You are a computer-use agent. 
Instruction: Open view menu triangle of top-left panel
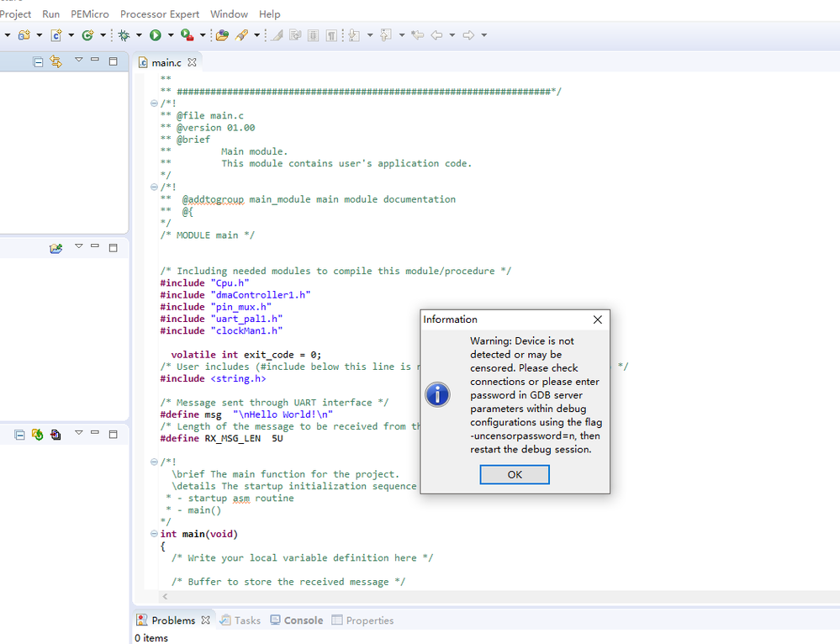(x=79, y=60)
